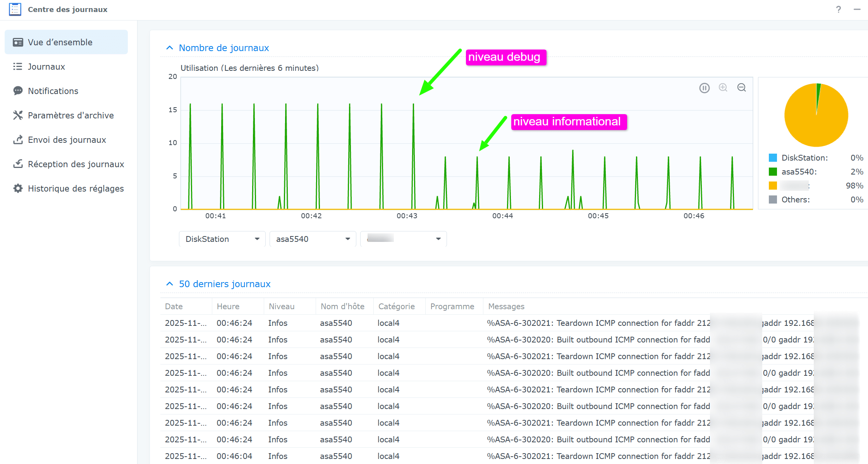The width and height of the screenshot is (868, 464).
Task: Open Historique des réglages
Action: coord(76,188)
